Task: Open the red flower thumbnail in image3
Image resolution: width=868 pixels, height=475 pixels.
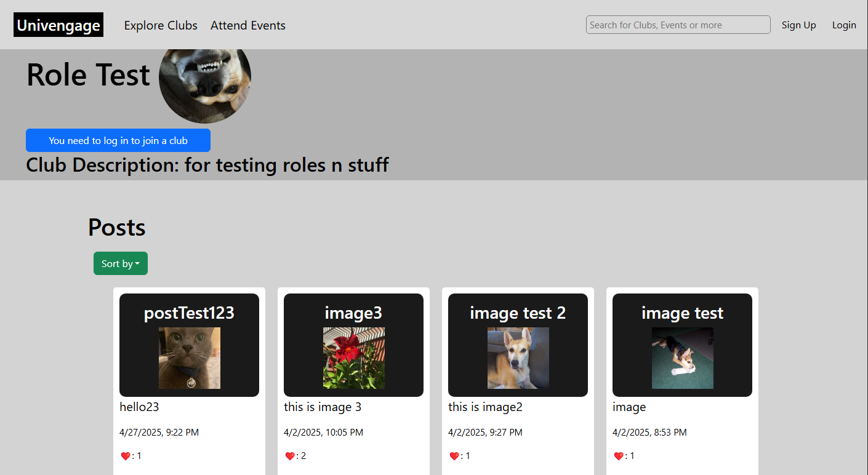Action: click(x=354, y=358)
